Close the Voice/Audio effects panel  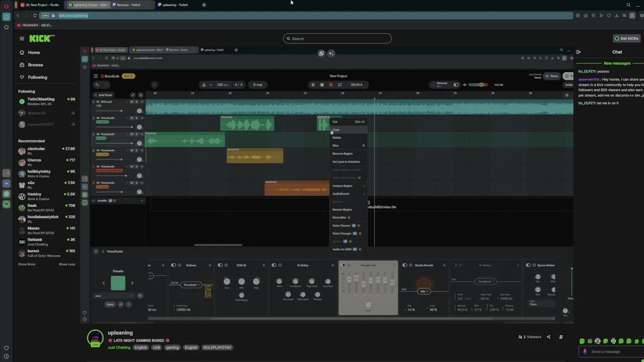click(x=96, y=251)
